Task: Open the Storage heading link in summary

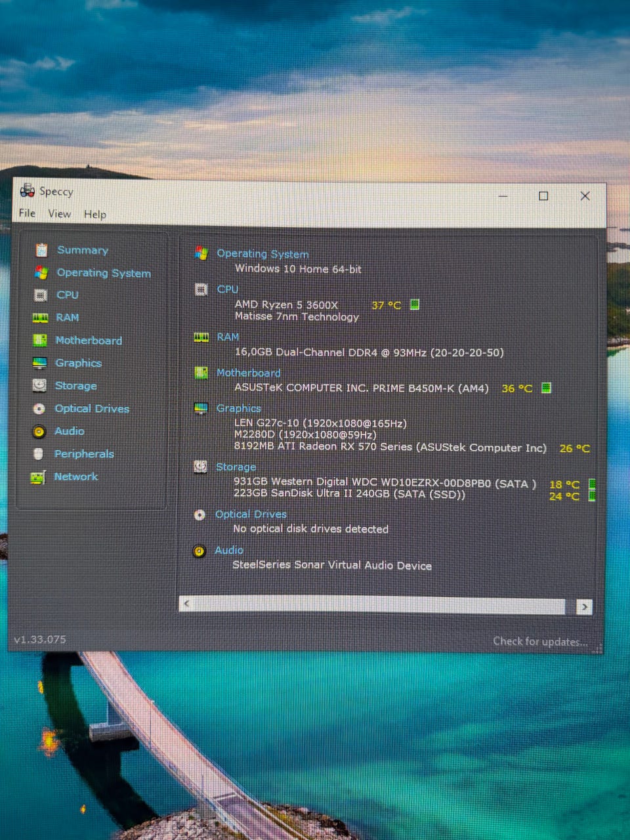Action: tap(236, 467)
